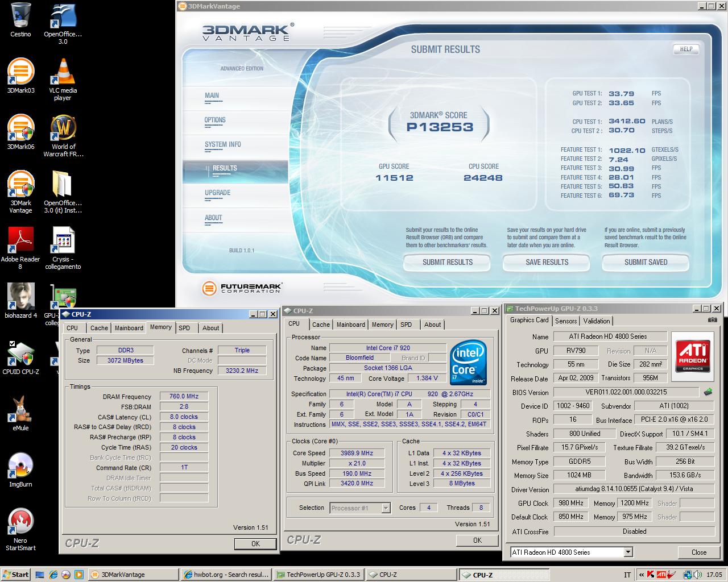Launch Nero StartSmart shortcut
The height and width of the screenshot is (582, 728).
pos(20,530)
